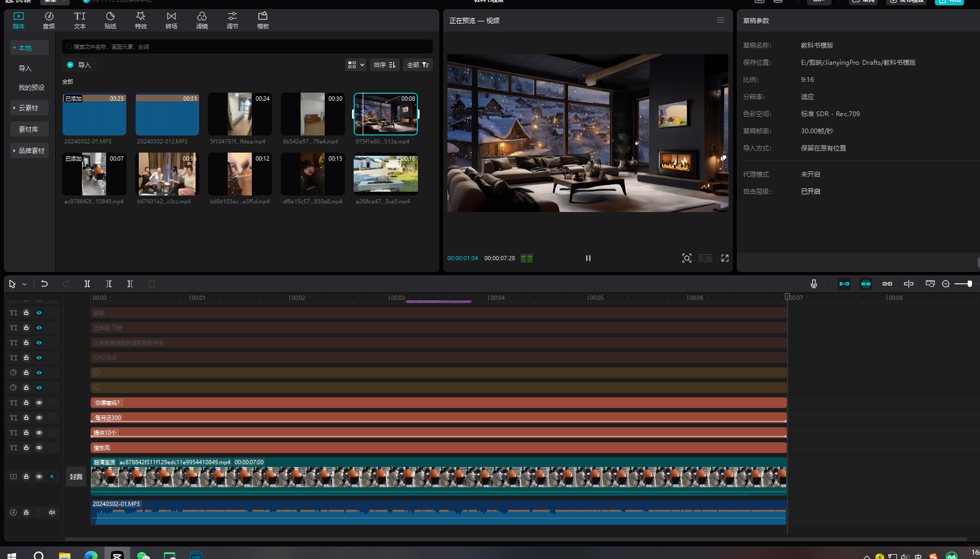Open the Windows Start menu

coord(12,555)
